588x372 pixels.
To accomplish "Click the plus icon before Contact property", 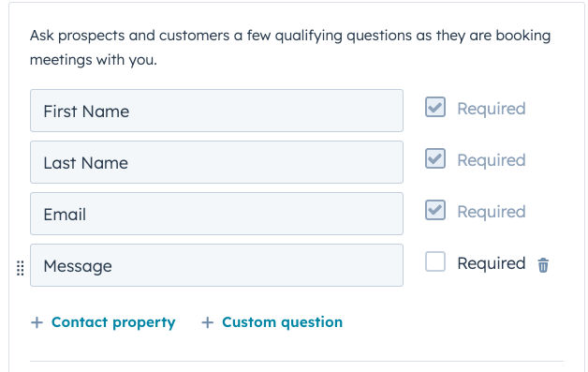I will [x=37, y=322].
